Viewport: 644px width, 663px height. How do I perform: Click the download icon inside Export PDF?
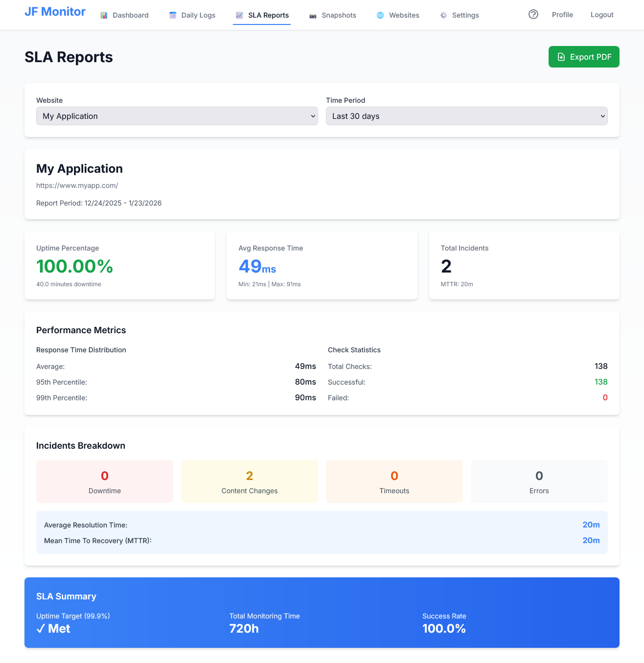click(561, 57)
